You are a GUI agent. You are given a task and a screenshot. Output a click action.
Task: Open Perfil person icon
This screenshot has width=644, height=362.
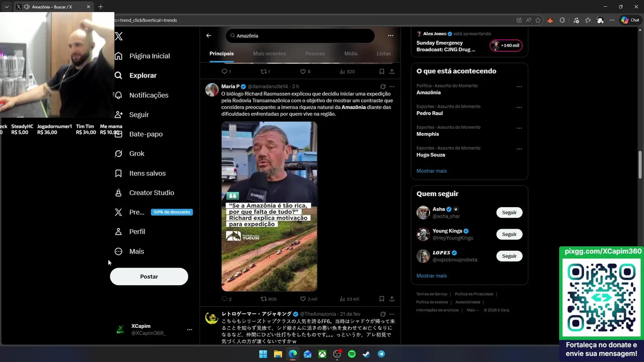[x=118, y=232]
